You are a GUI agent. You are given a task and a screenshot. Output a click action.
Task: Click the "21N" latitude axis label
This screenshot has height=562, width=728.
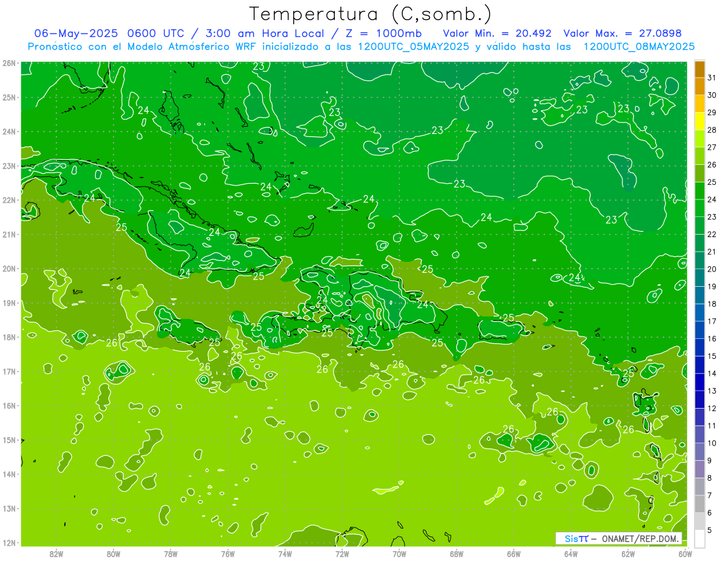8,234
